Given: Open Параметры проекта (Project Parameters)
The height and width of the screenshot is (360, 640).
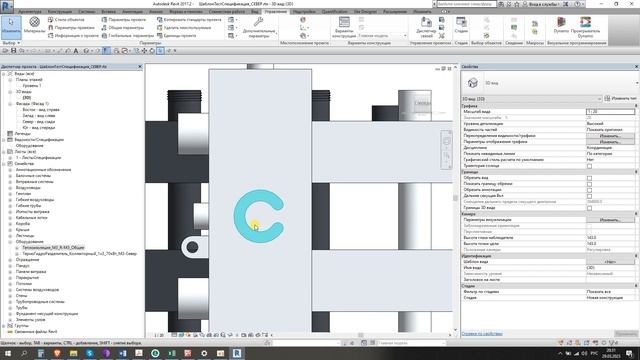Looking at the screenshot, I should tap(124, 20).
